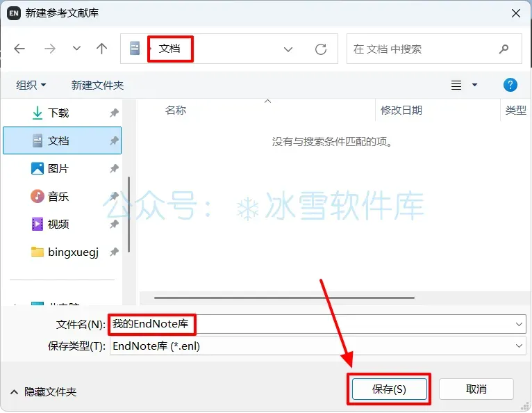Click 新建文件夹 button
The width and height of the screenshot is (532, 413).
pyautogui.click(x=97, y=85)
